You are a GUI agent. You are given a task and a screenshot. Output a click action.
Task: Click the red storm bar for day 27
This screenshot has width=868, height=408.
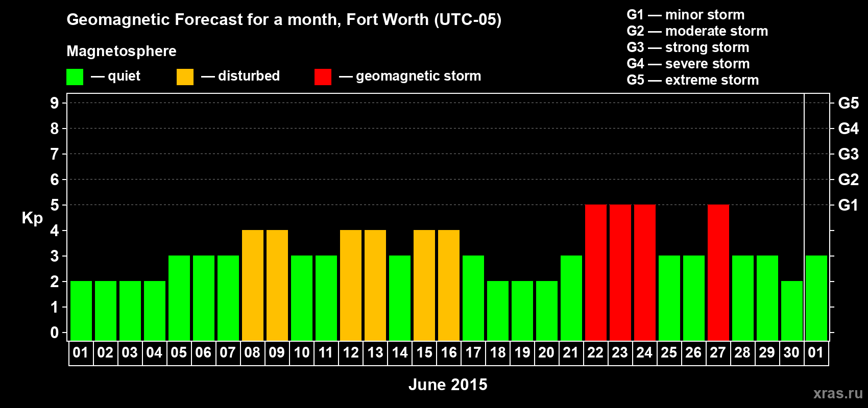[x=718, y=272]
